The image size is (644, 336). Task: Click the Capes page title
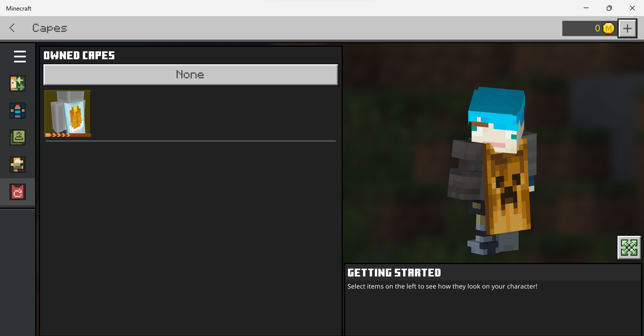(50, 28)
